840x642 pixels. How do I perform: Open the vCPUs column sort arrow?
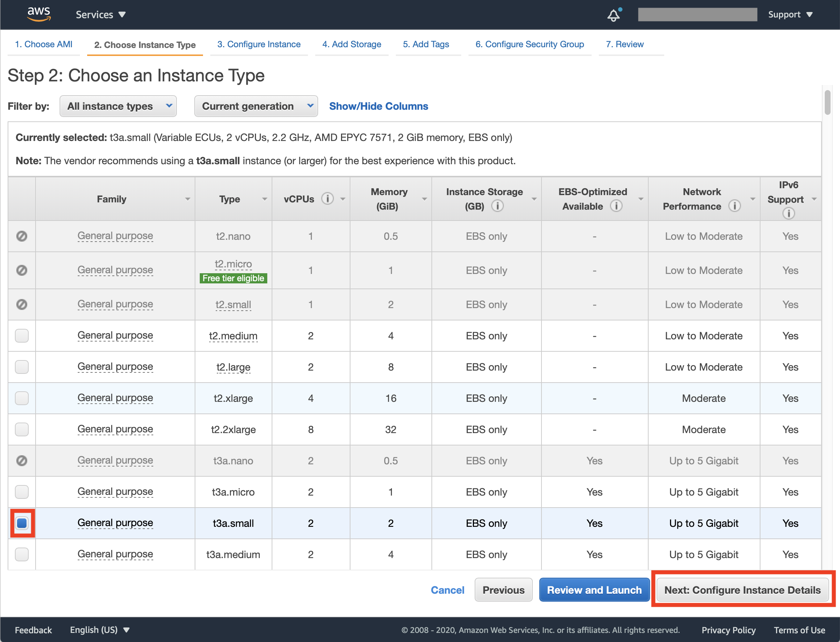(x=343, y=199)
